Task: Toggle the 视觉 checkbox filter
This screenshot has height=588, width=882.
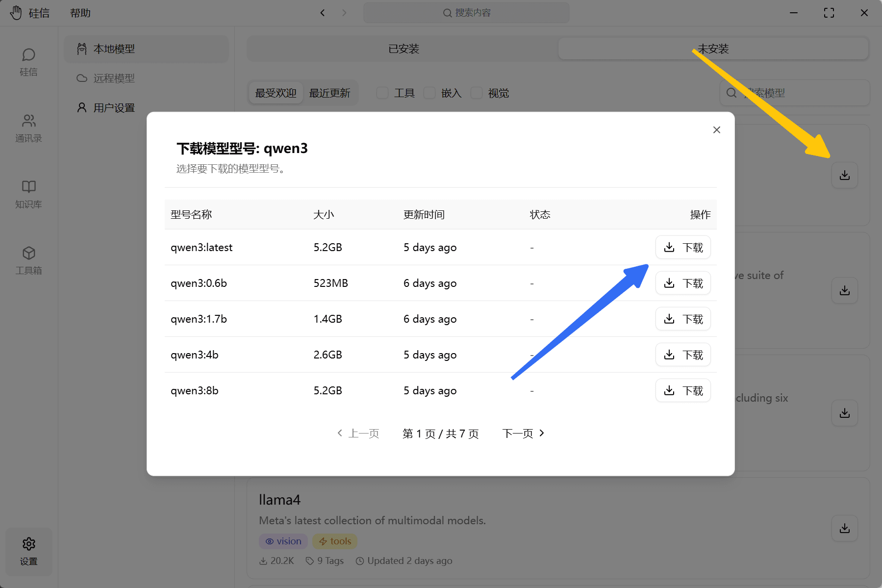Action: 477,93
